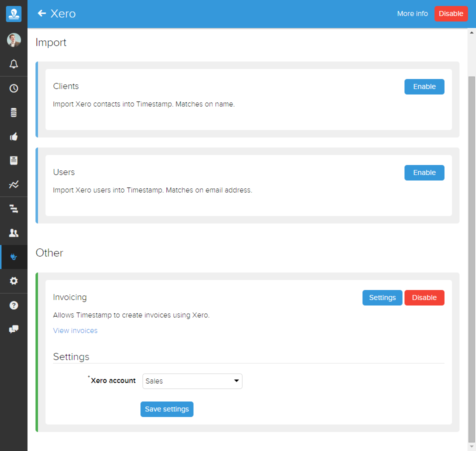476x451 pixels.
Task: Click the Users card title
Action: tap(64, 172)
